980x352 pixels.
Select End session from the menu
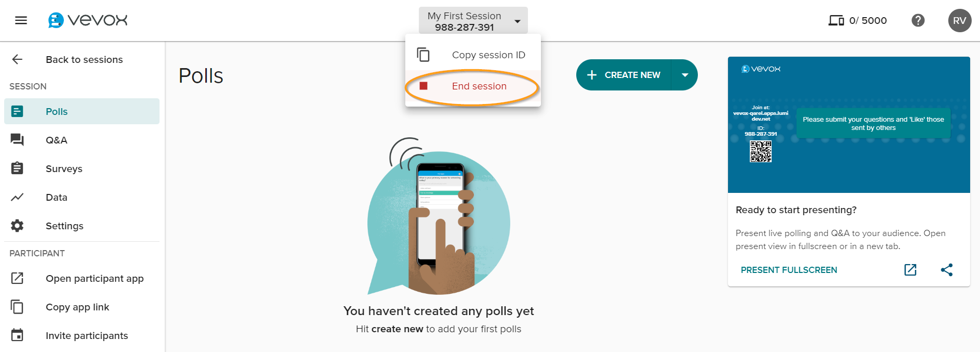click(x=479, y=86)
